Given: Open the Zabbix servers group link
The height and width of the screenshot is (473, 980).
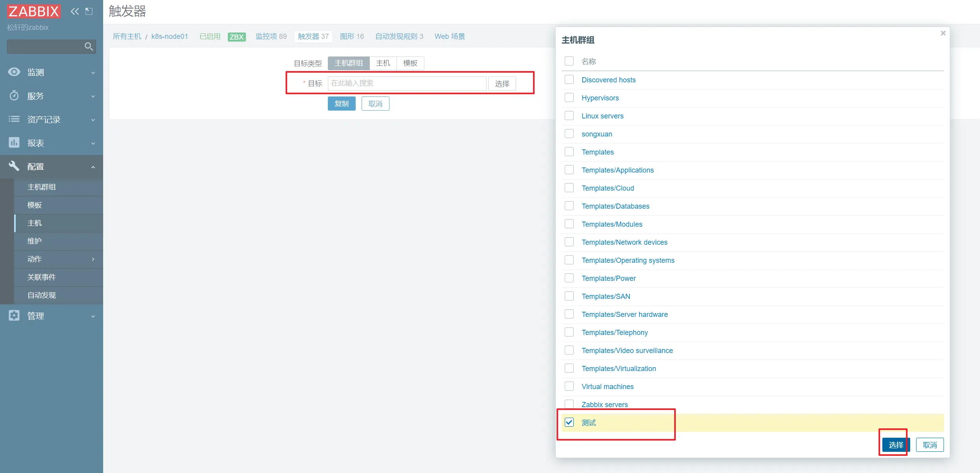Looking at the screenshot, I should pos(604,404).
